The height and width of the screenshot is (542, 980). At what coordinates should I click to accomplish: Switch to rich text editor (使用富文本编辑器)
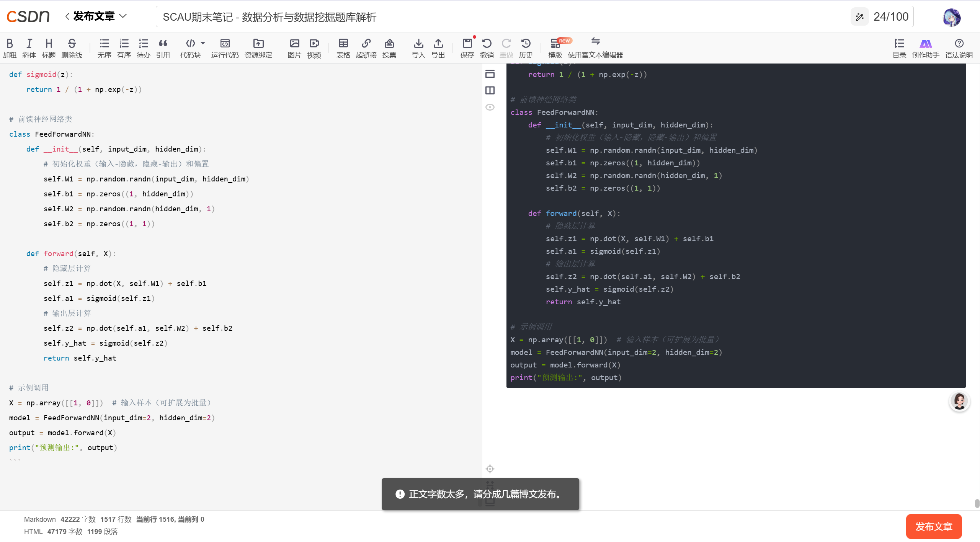595,48
